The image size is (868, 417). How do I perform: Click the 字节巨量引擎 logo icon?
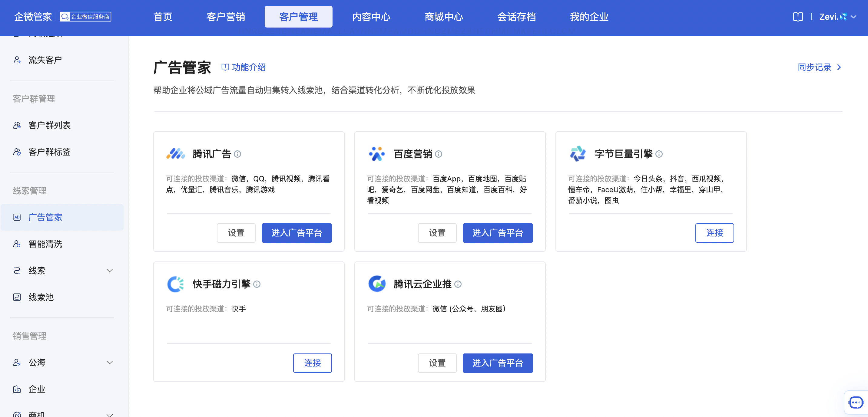(x=578, y=154)
